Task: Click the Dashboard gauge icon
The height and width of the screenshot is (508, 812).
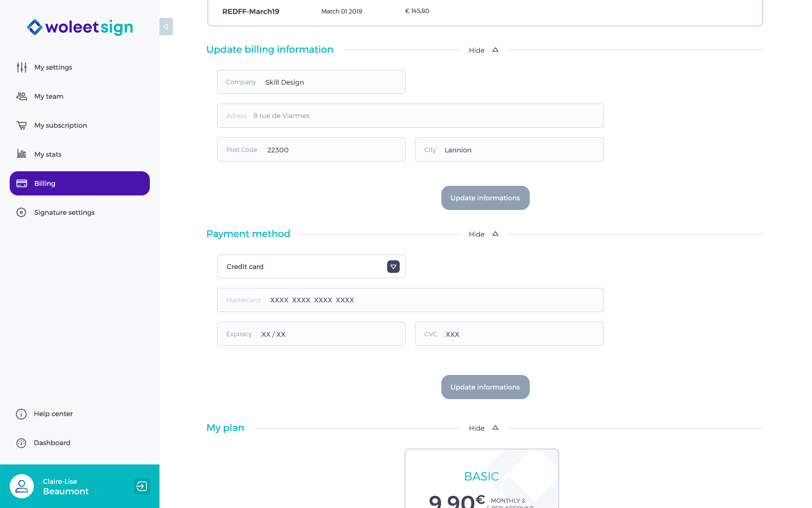Action: [21, 443]
